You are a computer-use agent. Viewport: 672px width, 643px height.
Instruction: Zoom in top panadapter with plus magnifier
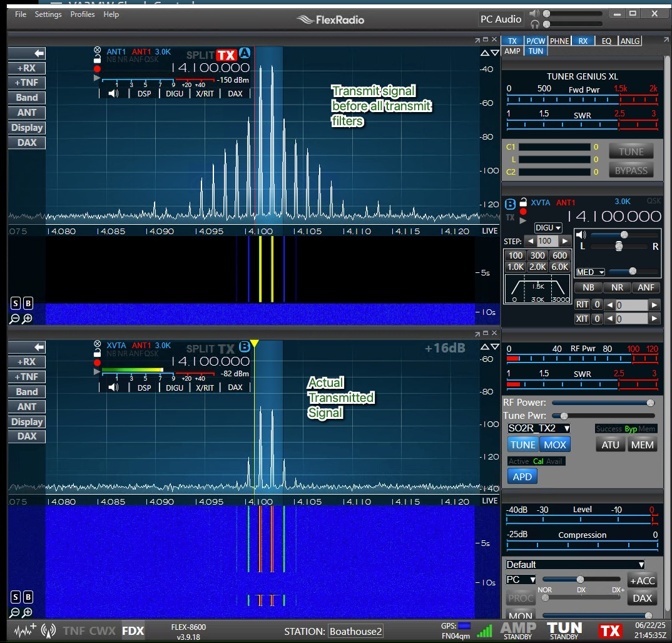click(28, 319)
